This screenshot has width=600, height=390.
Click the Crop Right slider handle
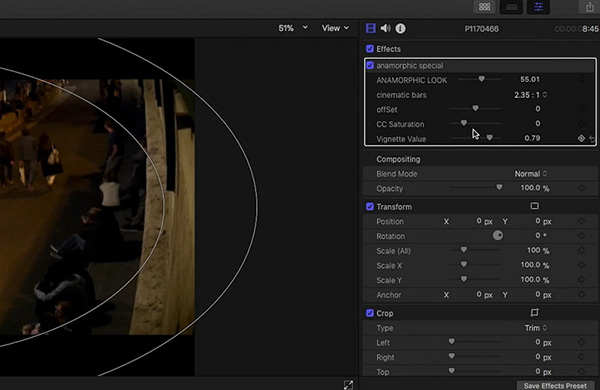point(452,356)
